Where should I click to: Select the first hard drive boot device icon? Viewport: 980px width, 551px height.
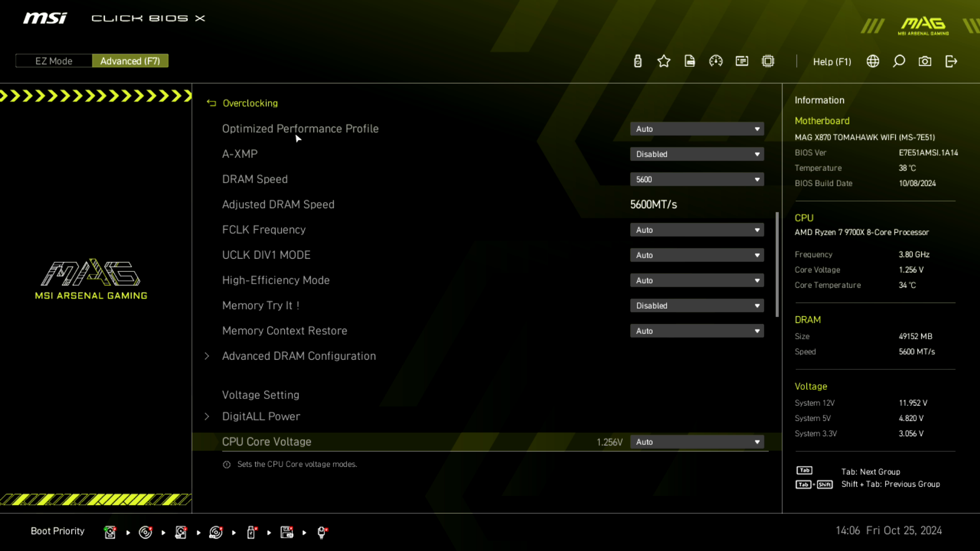[110, 532]
